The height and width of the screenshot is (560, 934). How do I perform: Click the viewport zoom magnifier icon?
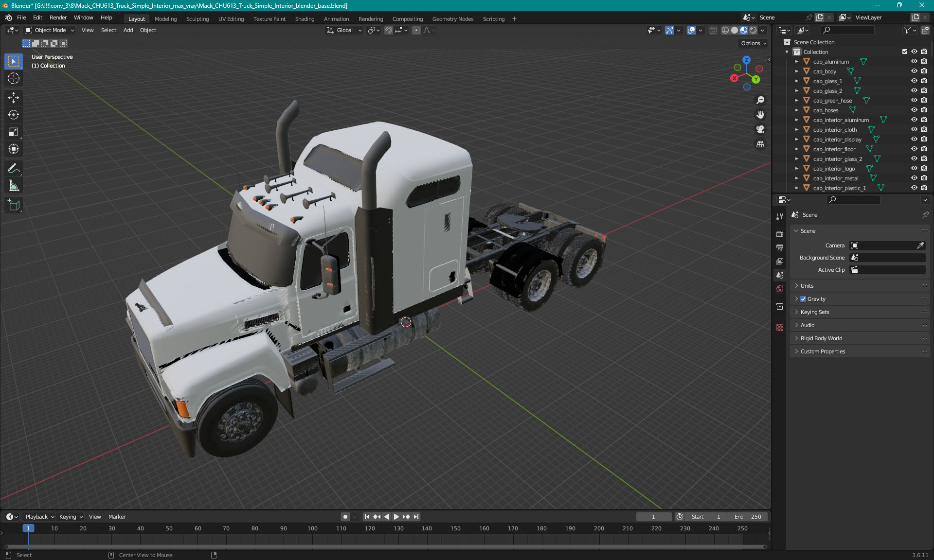pos(760,100)
